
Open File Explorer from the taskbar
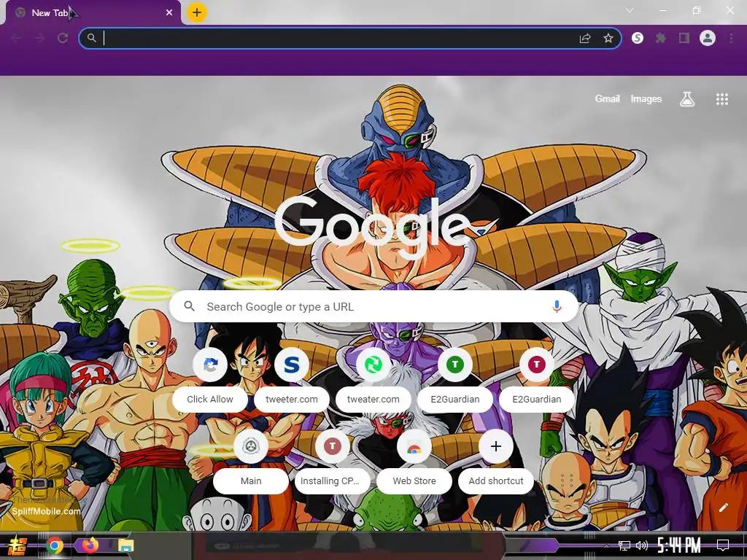(125, 545)
